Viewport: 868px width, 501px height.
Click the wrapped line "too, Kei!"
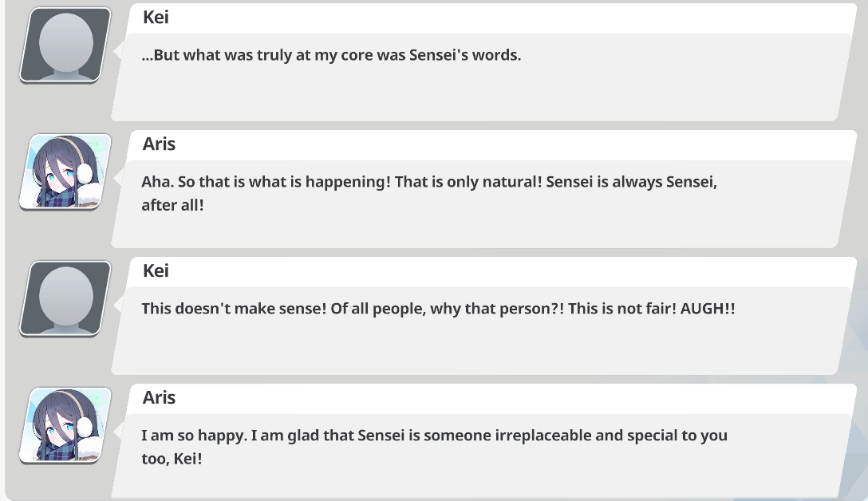(172, 459)
